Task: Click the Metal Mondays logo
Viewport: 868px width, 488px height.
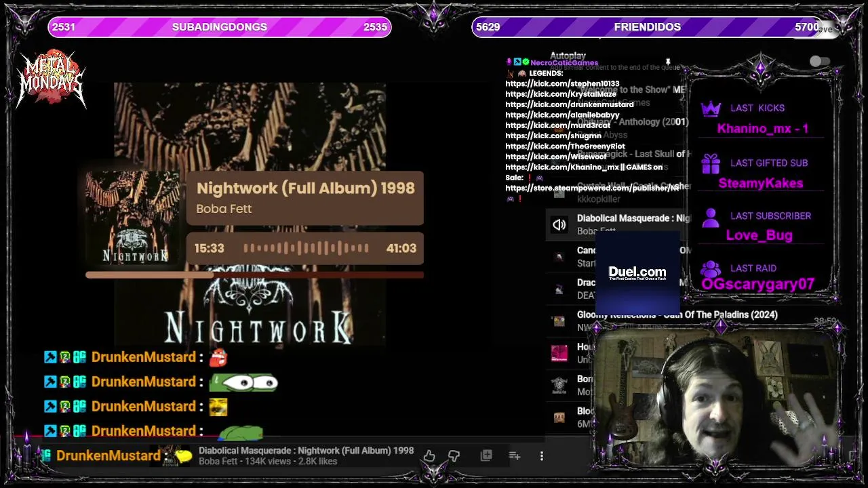Action: tap(52, 79)
